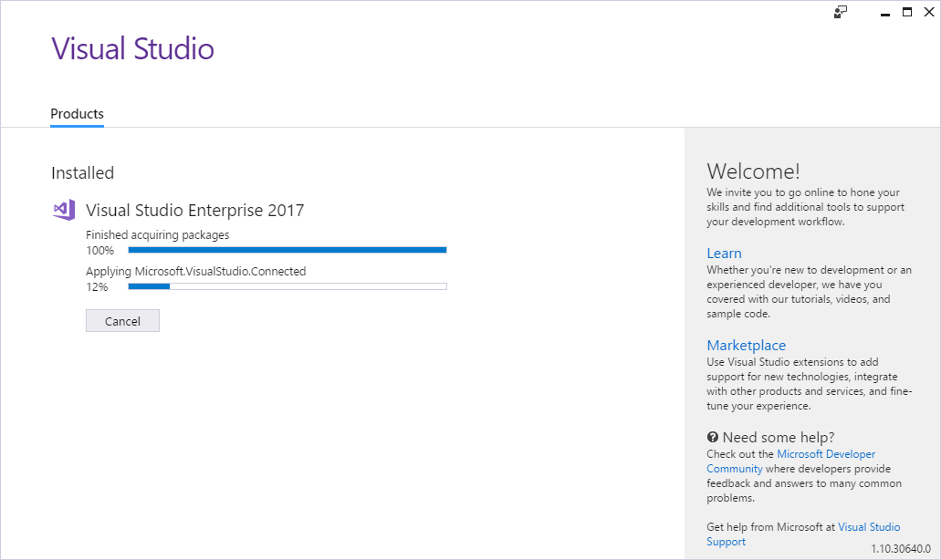The width and height of the screenshot is (941, 560).
Task: Click the Visual Studio header title
Action: click(132, 48)
